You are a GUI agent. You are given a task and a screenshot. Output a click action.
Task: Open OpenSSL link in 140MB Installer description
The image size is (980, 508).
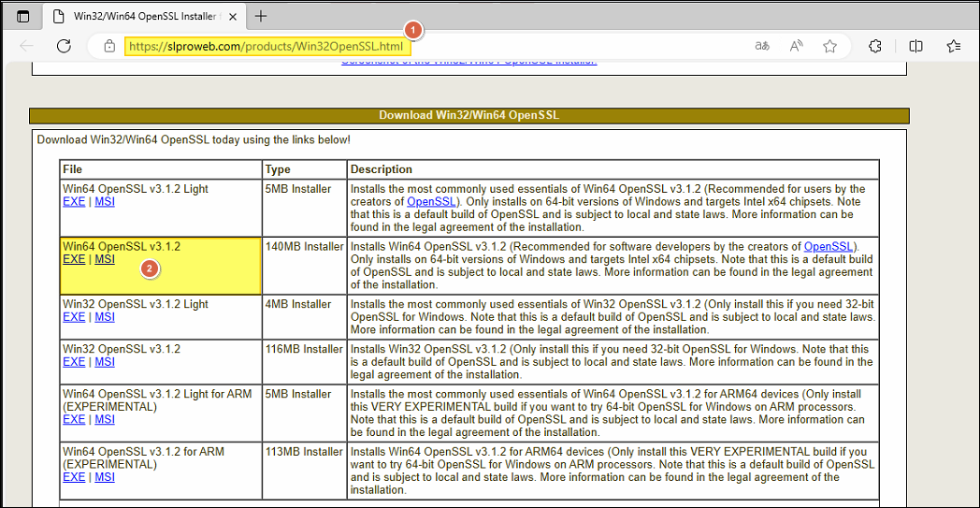point(829,247)
